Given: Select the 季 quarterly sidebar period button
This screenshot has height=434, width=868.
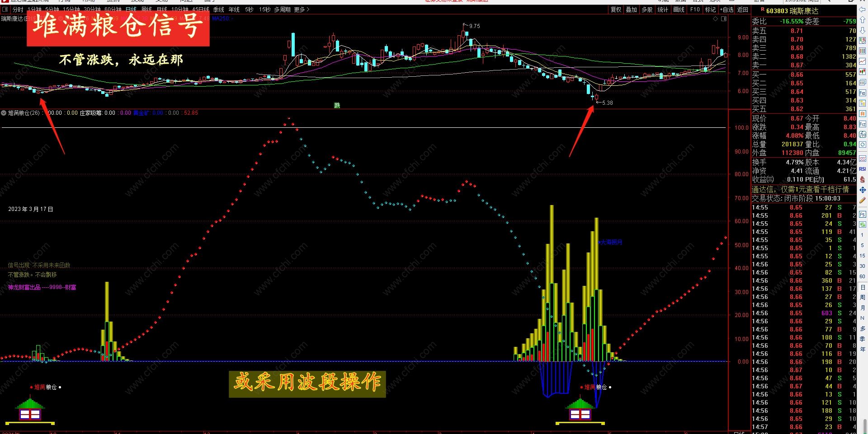Looking at the screenshot, I should pyautogui.click(x=863, y=339).
